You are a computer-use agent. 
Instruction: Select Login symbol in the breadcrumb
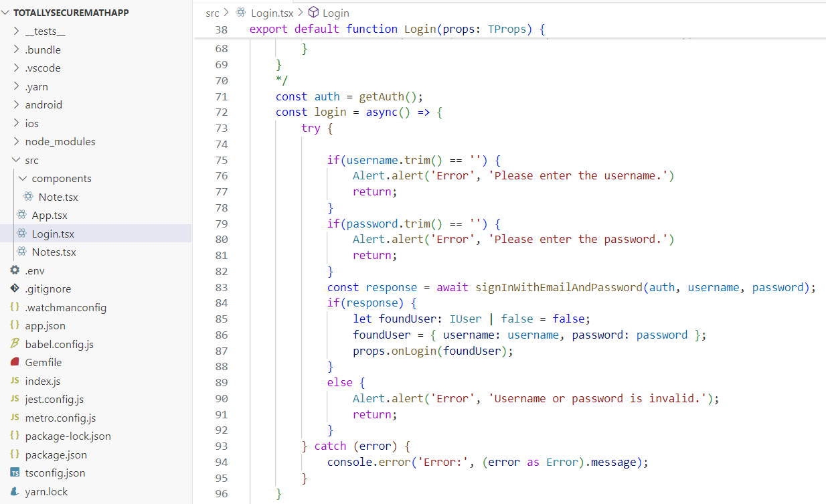click(x=335, y=13)
